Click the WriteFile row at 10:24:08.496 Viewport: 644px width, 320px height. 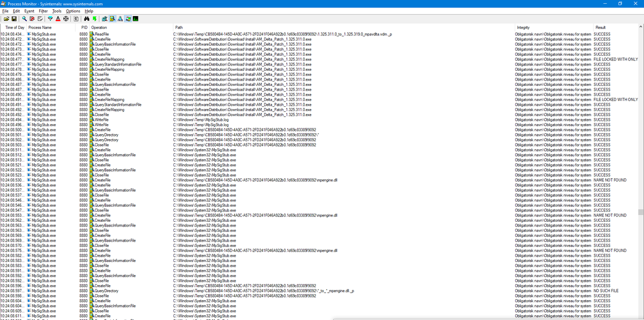(x=319, y=125)
